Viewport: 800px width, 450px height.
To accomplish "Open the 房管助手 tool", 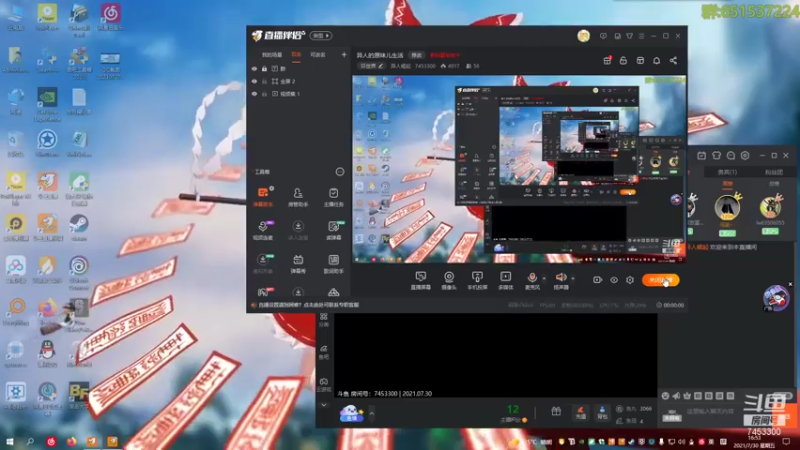I will point(298,196).
